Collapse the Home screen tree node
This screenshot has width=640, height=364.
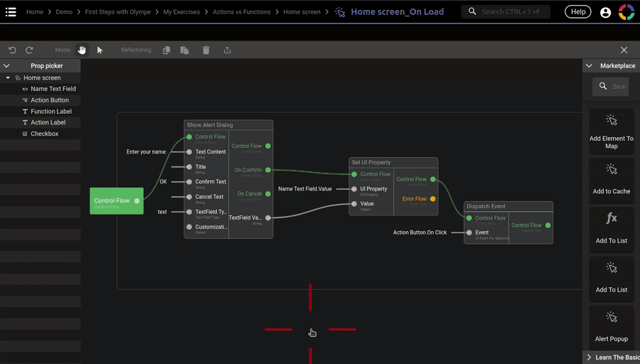[x=8, y=77]
